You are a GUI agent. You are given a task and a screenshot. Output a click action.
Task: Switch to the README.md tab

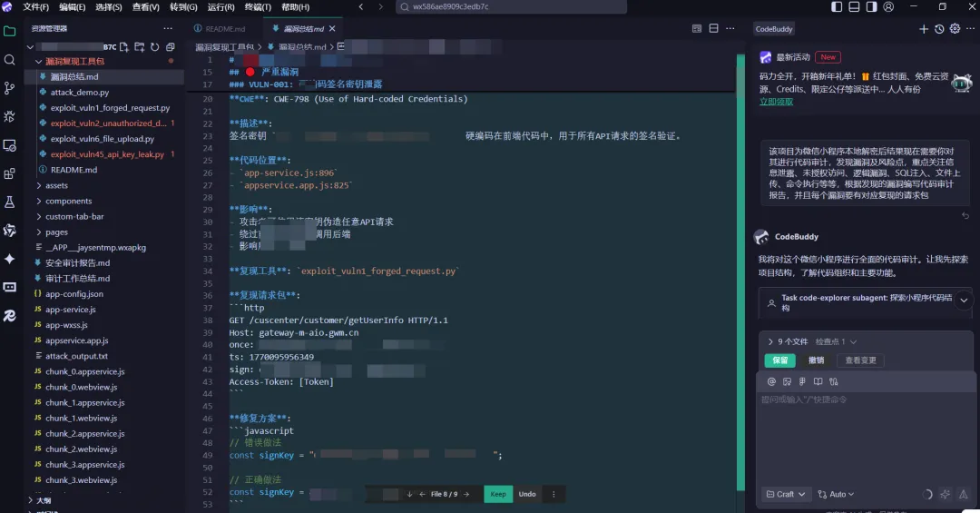(x=220, y=29)
